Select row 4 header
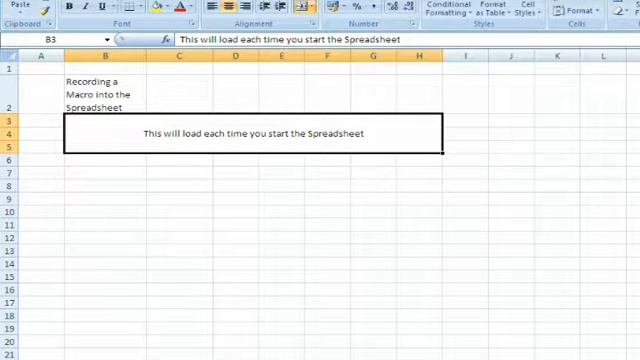640x360 pixels. point(9,134)
